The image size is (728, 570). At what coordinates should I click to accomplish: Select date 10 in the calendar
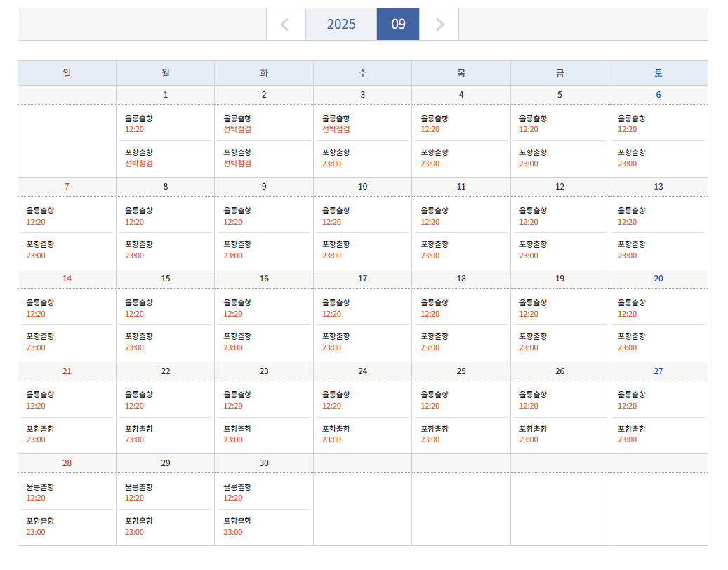click(363, 187)
